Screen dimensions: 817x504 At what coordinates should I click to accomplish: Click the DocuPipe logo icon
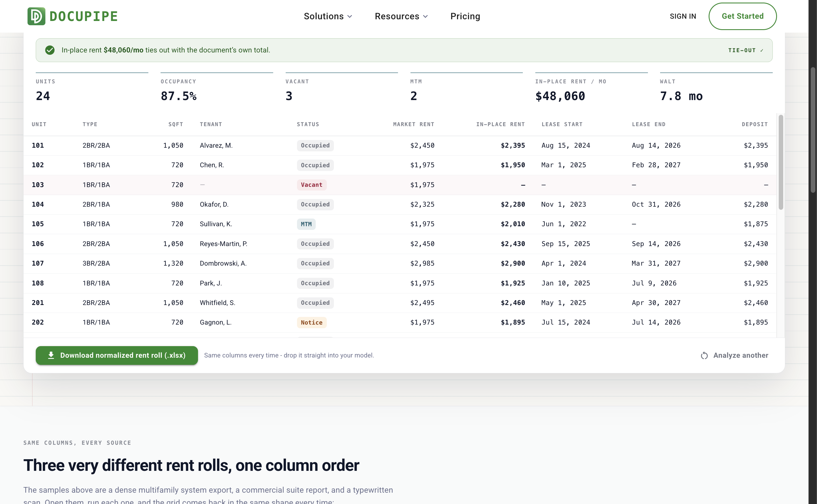(x=36, y=16)
